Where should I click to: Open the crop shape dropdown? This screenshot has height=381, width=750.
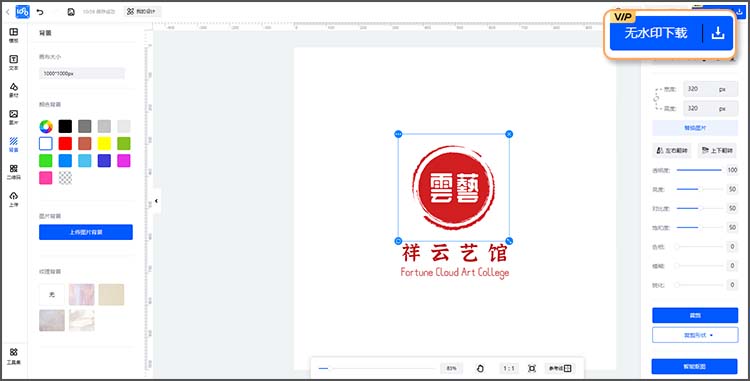(x=695, y=335)
